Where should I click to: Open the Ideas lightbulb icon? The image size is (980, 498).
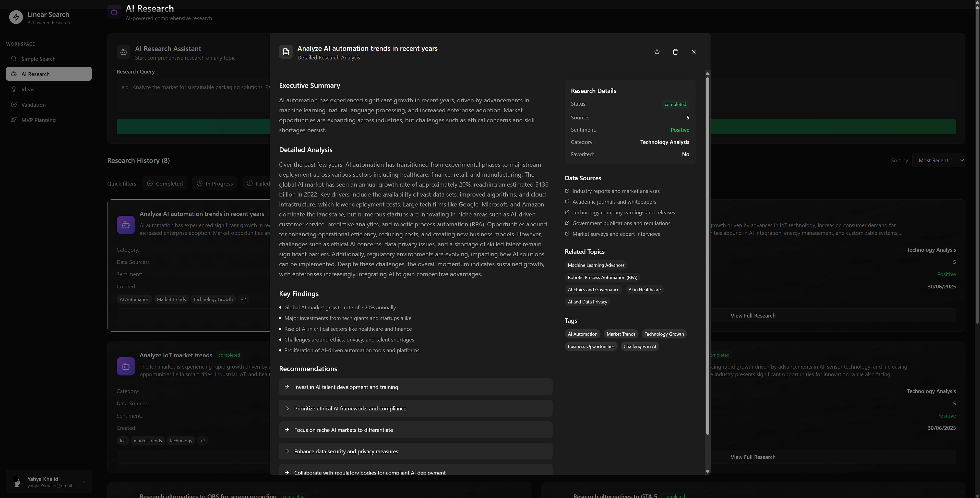[x=14, y=89]
